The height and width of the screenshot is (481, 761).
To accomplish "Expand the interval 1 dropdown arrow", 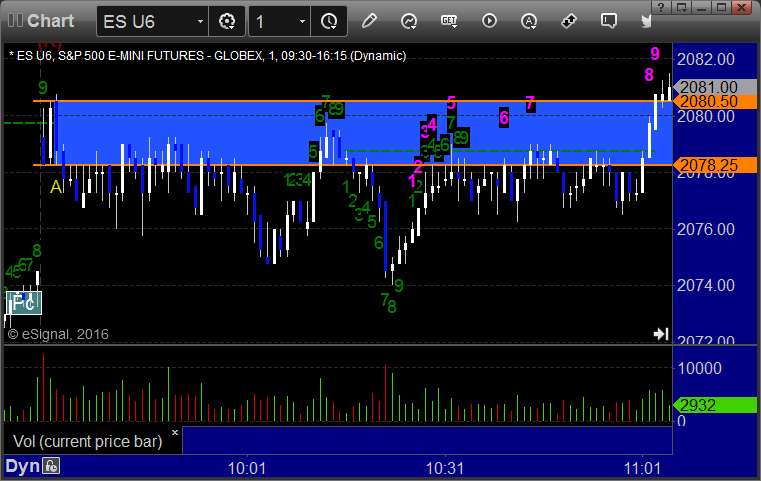I will 302,21.
